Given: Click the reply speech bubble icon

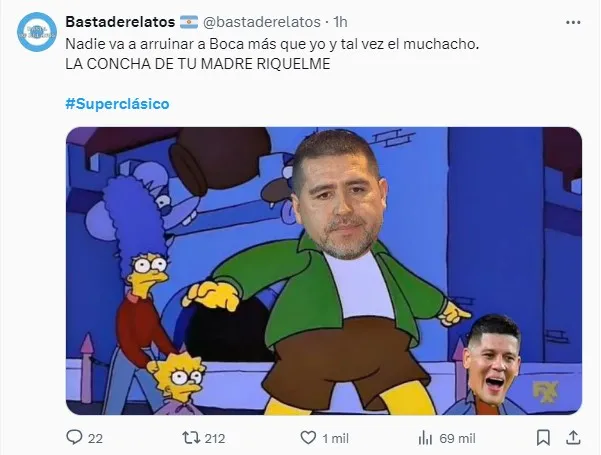Looking at the screenshot, I should (74, 437).
